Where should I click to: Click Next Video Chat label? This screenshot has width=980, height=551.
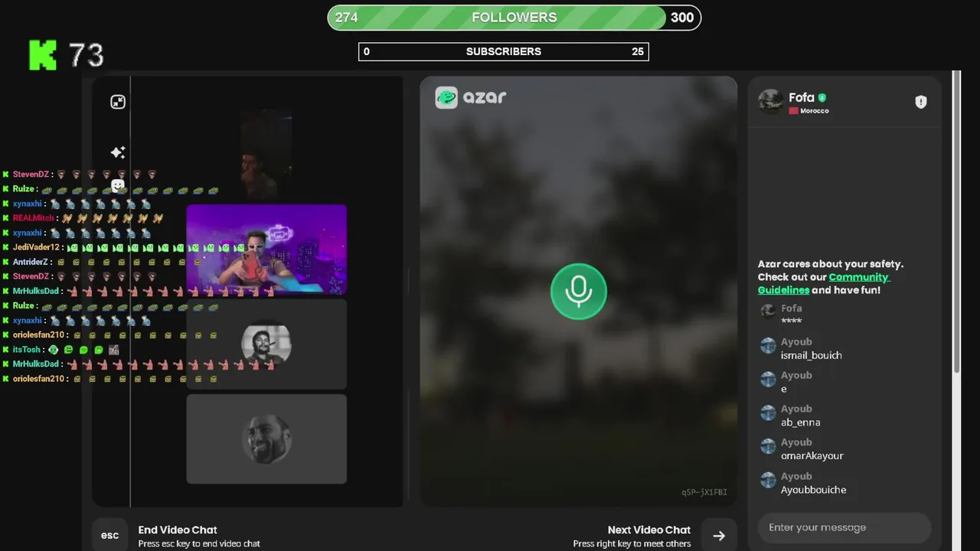pyautogui.click(x=649, y=530)
